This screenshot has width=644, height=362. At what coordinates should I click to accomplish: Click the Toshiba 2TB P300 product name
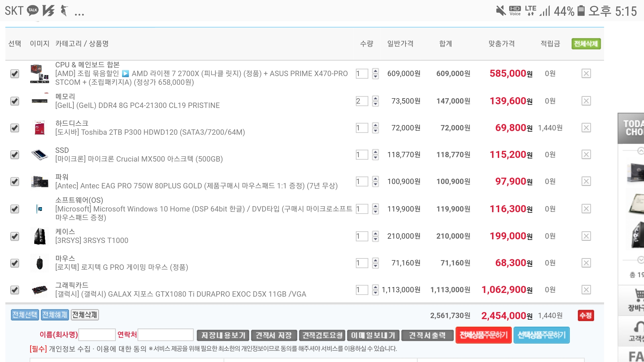tap(150, 132)
